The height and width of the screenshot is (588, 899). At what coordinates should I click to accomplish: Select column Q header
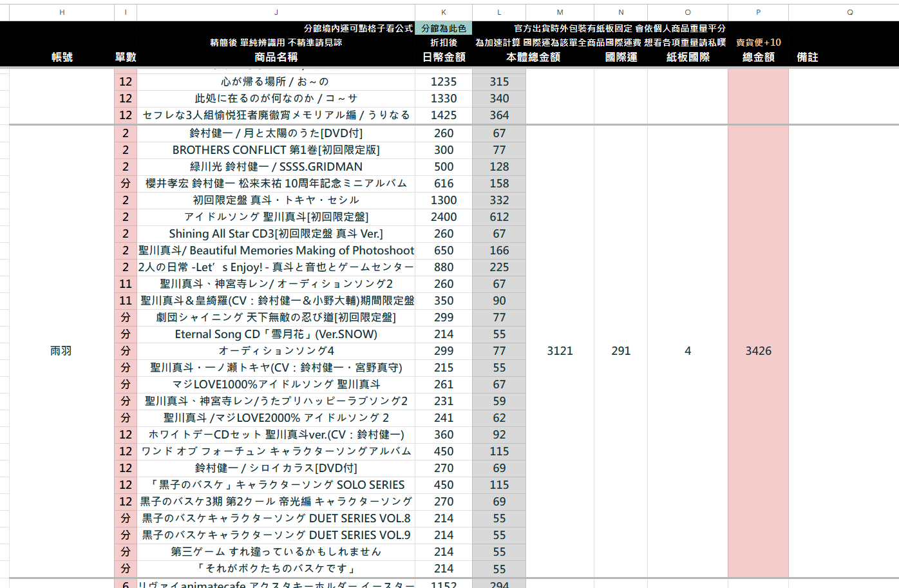tap(850, 12)
